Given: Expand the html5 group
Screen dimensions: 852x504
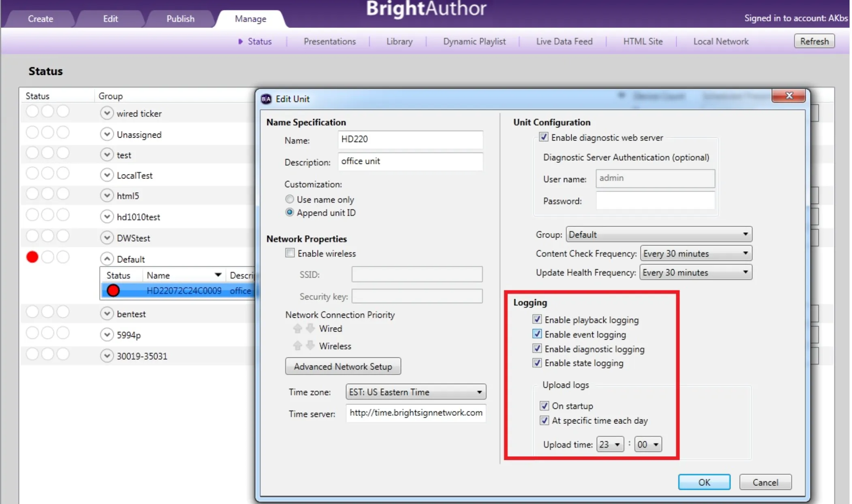Looking at the screenshot, I should (107, 196).
